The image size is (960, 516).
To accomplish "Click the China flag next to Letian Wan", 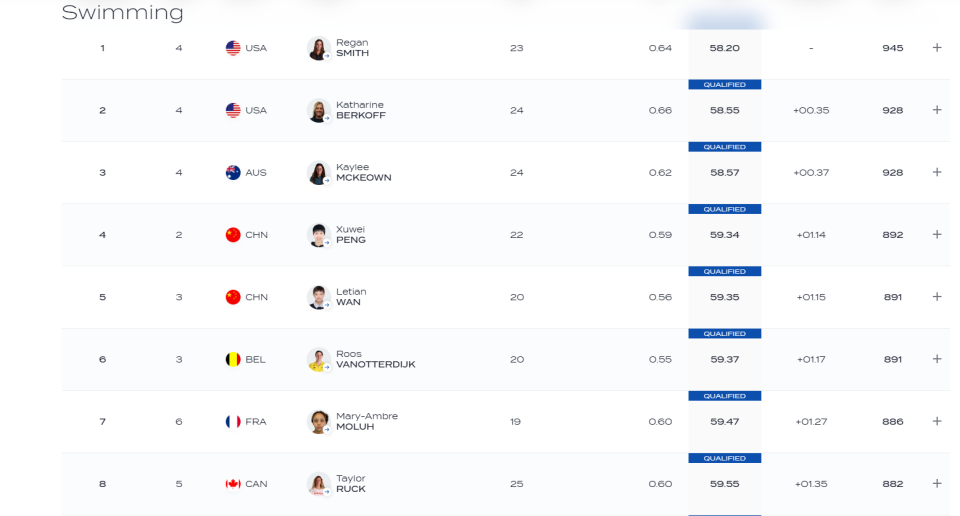I will coord(233,297).
